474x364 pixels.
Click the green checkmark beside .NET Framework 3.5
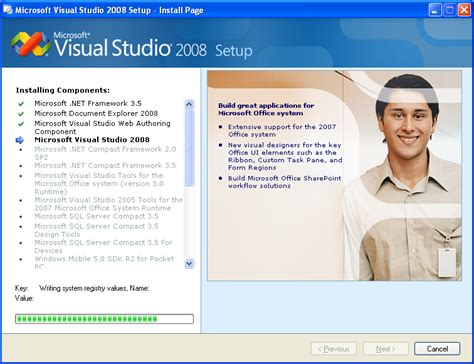tap(21, 104)
